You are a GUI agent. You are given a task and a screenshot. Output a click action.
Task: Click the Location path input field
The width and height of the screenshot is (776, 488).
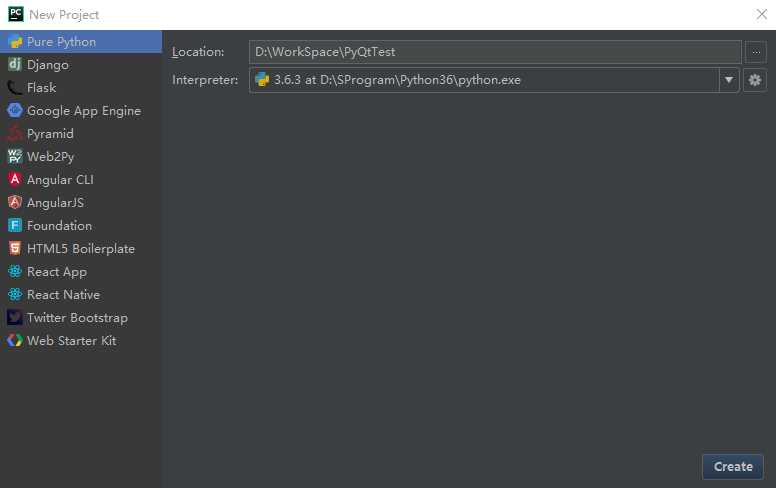495,52
